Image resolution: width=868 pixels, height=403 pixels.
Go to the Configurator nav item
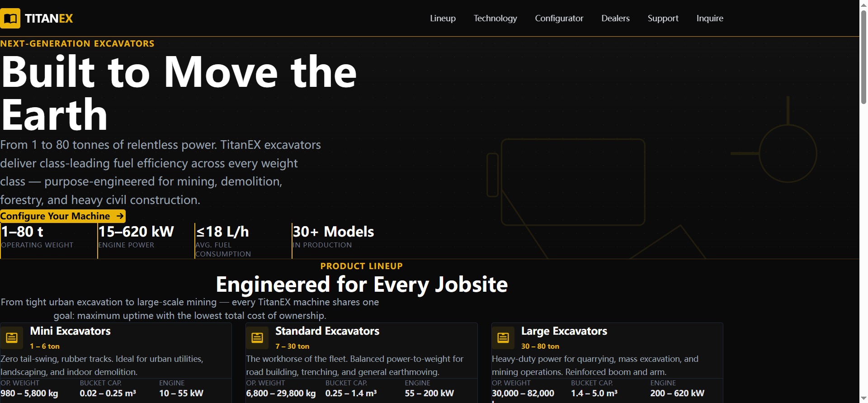[x=559, y=18]
